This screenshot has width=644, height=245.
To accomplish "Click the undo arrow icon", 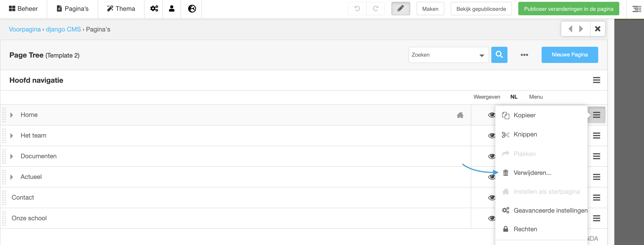I will click(x=357, y=9).
